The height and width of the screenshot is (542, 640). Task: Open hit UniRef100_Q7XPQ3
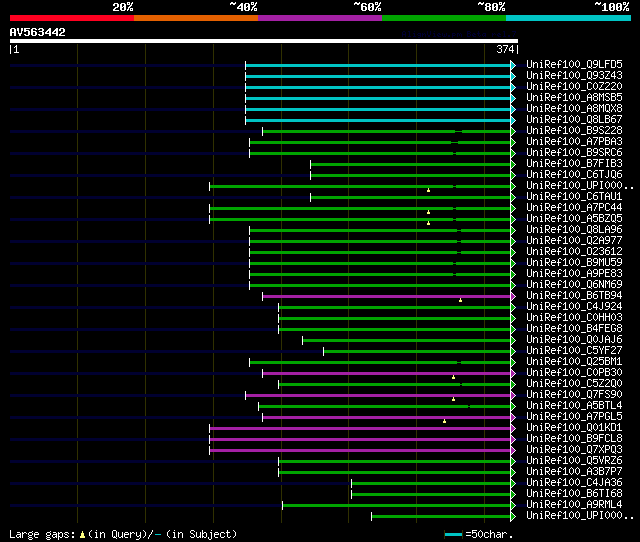click(x=574, y=450)
